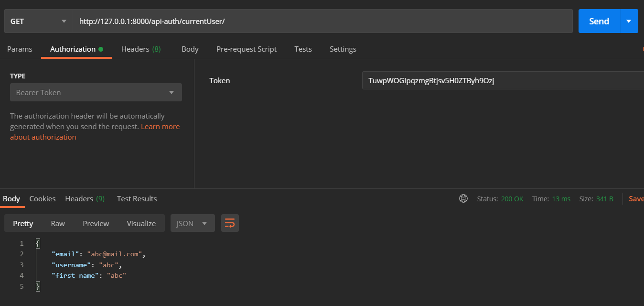
Task: Click the globe network icon beside Status
Action: pos(463,199)
